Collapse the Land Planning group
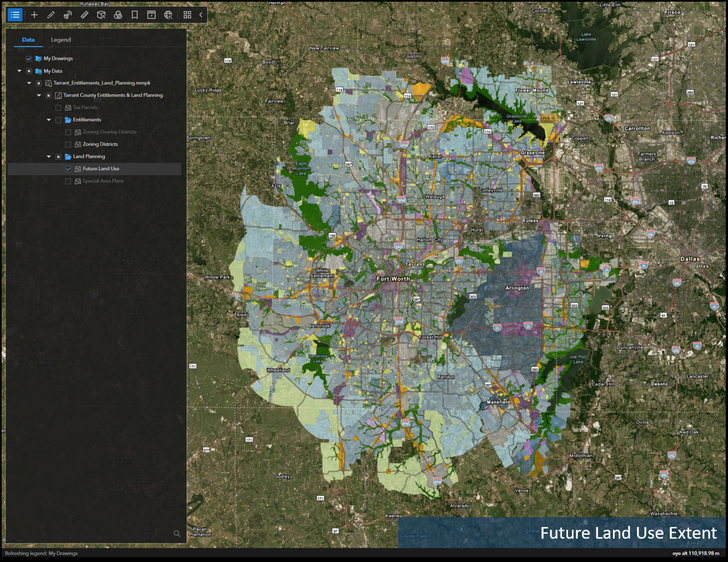Screen dimensions: 728x562 pos(48,156)
